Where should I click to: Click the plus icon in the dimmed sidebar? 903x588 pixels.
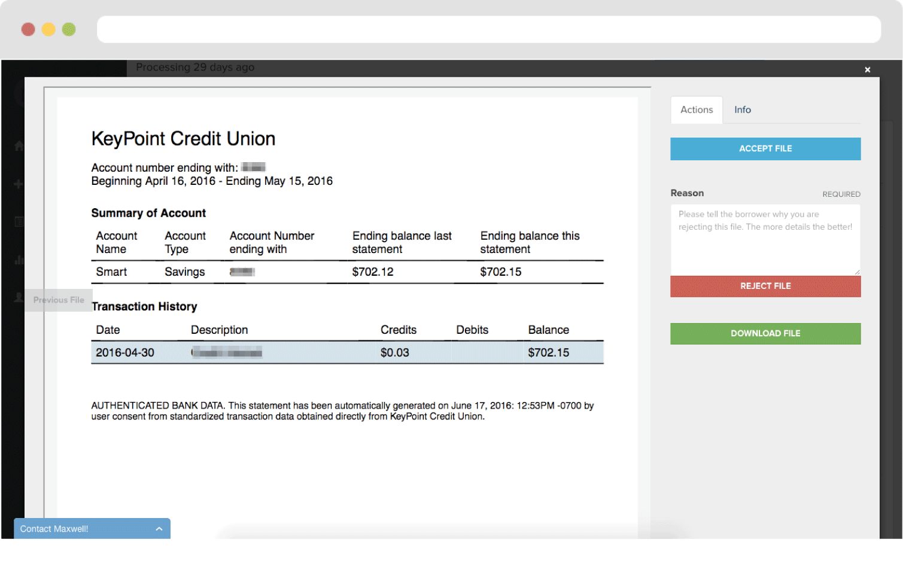19,184
